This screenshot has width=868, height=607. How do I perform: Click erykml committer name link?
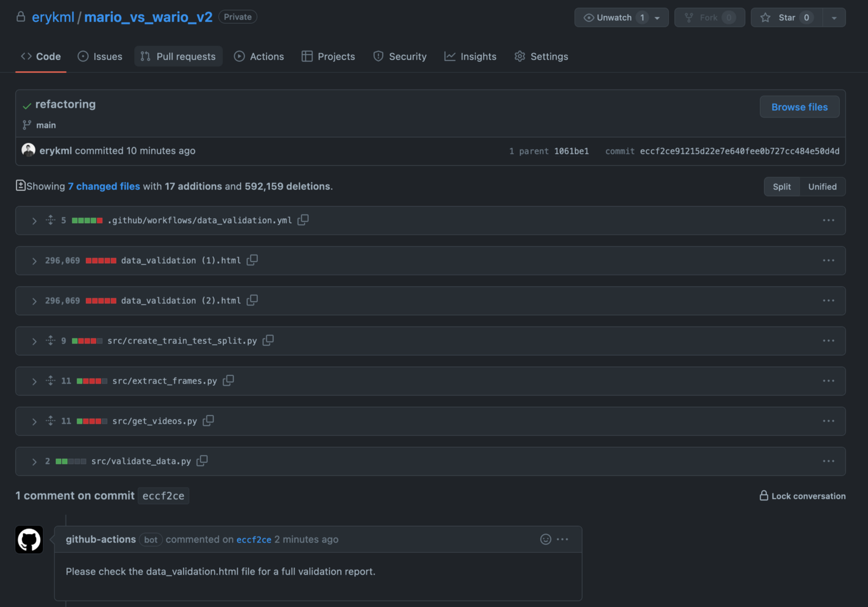(x=55, y=151)
